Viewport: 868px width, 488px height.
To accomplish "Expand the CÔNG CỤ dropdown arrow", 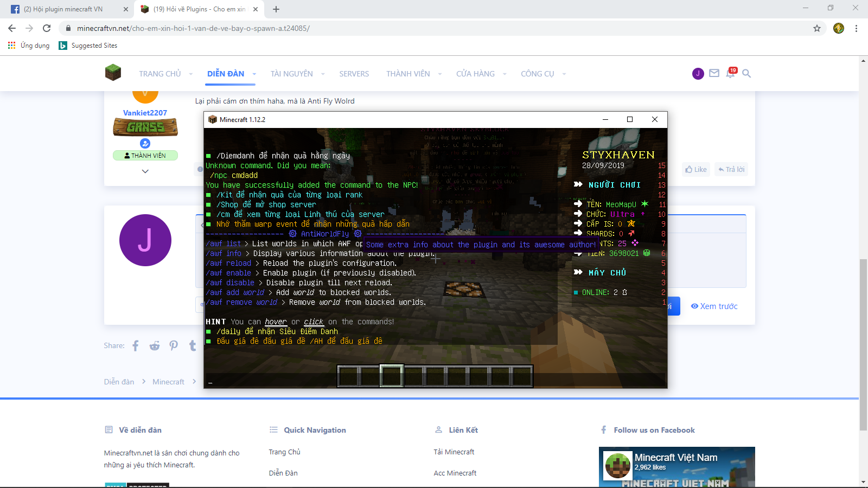I will (x=564, y=74).
